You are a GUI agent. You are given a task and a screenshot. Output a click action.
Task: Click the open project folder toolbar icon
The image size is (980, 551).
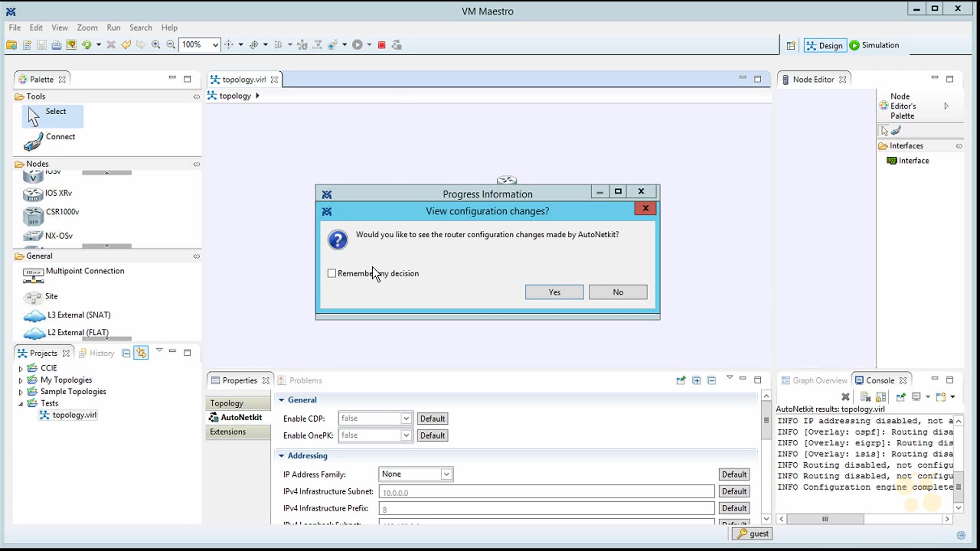coord(11,45)
